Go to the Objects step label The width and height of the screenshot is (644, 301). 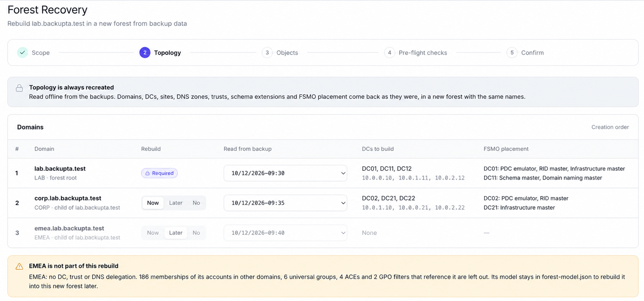click(287, 53)
